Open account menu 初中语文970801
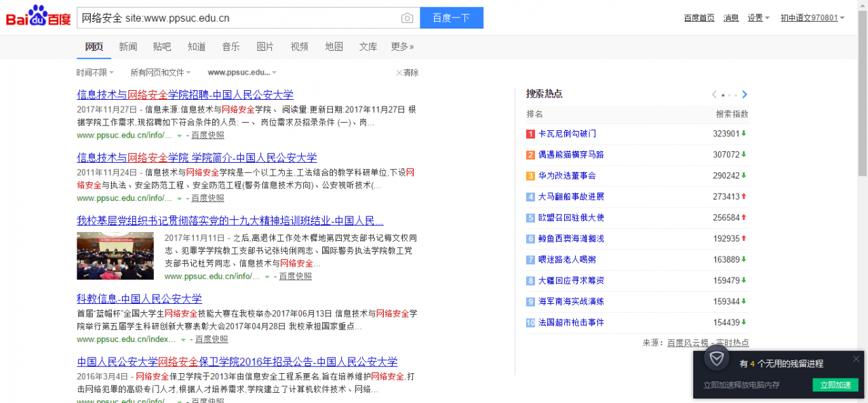The height and width of the screenshot is (403, 868). point(812,18)
